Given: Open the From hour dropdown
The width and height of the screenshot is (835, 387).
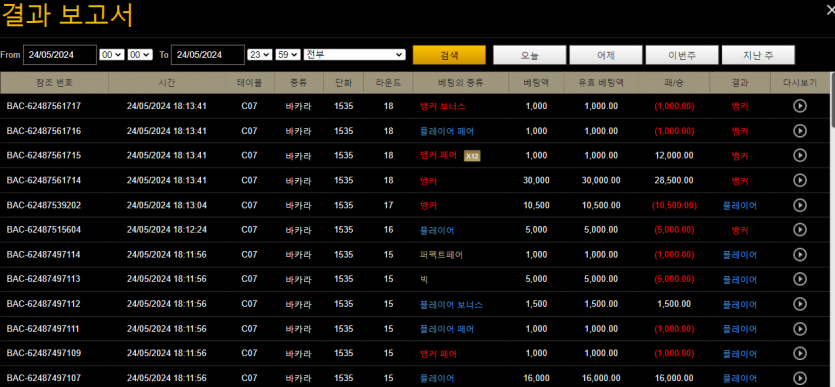Looking at the screenshot, I should (x=112, y=54).
